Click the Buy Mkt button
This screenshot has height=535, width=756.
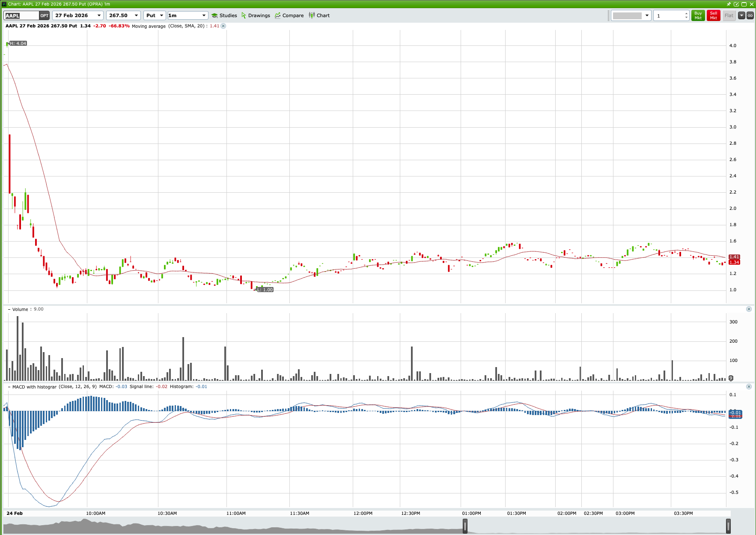pyautogui.click(x=698, y=15)
